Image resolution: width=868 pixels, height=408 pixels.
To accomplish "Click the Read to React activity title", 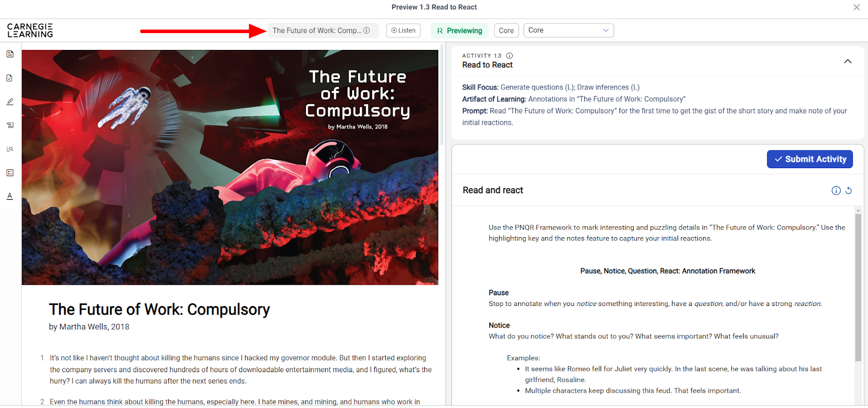I will point(487,65).
